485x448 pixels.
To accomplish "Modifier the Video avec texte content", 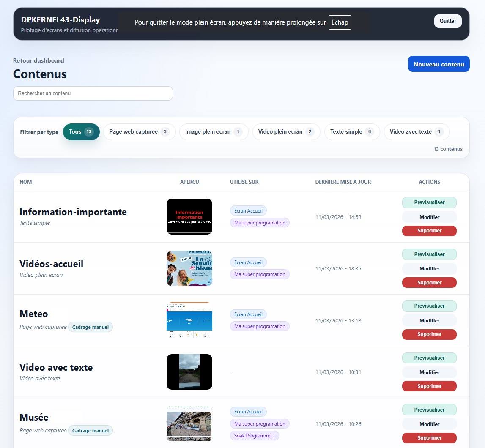I will pyautogui.click(x=429, y=372).
